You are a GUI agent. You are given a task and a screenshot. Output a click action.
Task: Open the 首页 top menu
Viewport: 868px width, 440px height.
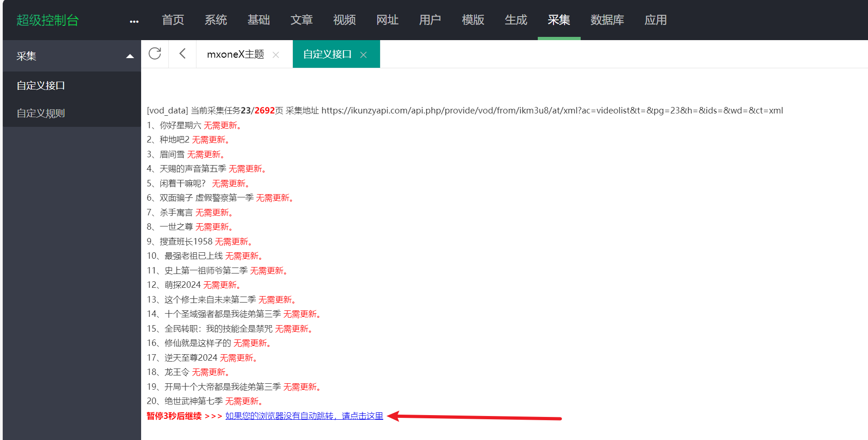click(x=173, y=20)
